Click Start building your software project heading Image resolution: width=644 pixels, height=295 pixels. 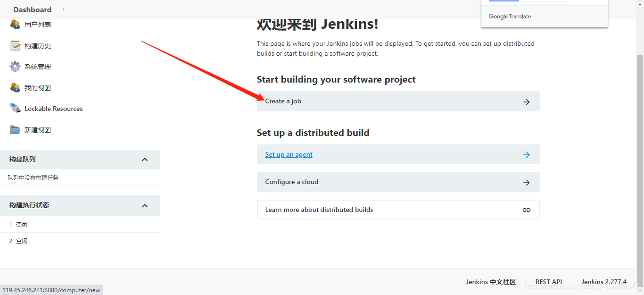tap(336, 79)
